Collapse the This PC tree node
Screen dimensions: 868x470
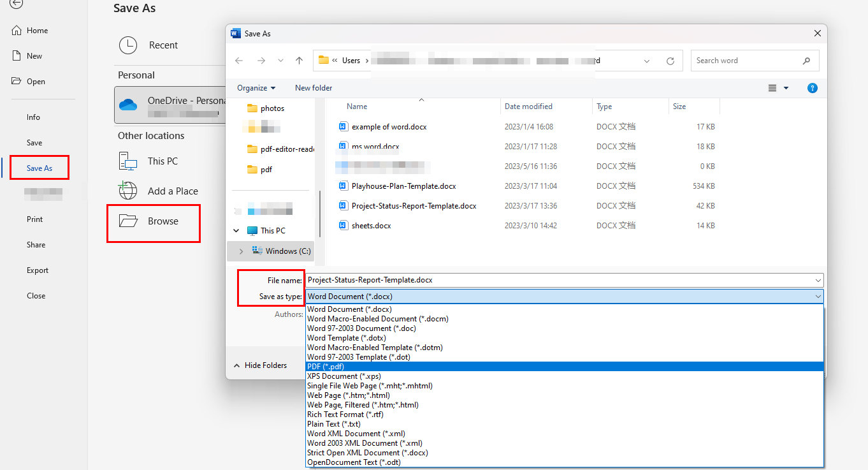tap(236, 231)
